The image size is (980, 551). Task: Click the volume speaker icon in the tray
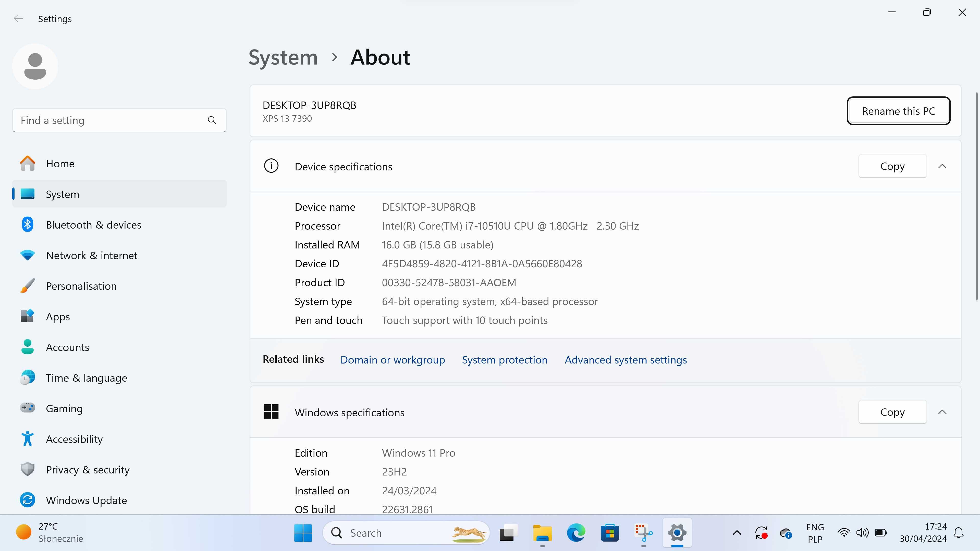click(x=862, y=533)
